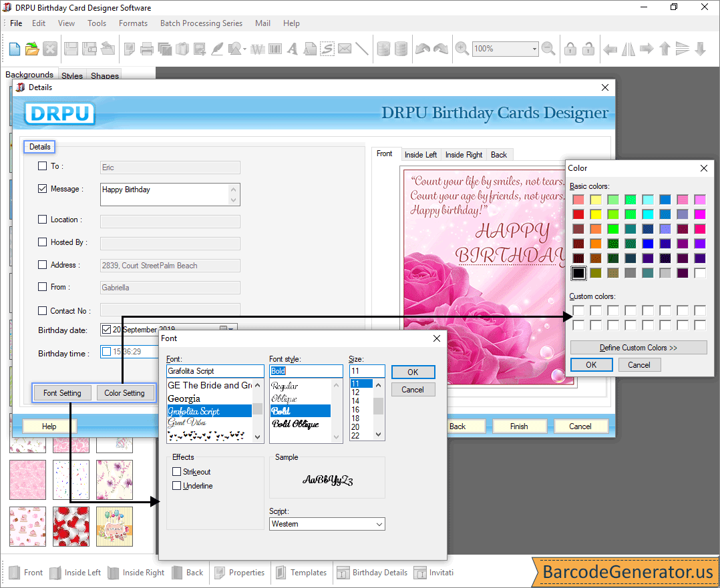Open the Batch Processing Series menu
Viewport: 720px width, 588px height.
tap(201, 23)
